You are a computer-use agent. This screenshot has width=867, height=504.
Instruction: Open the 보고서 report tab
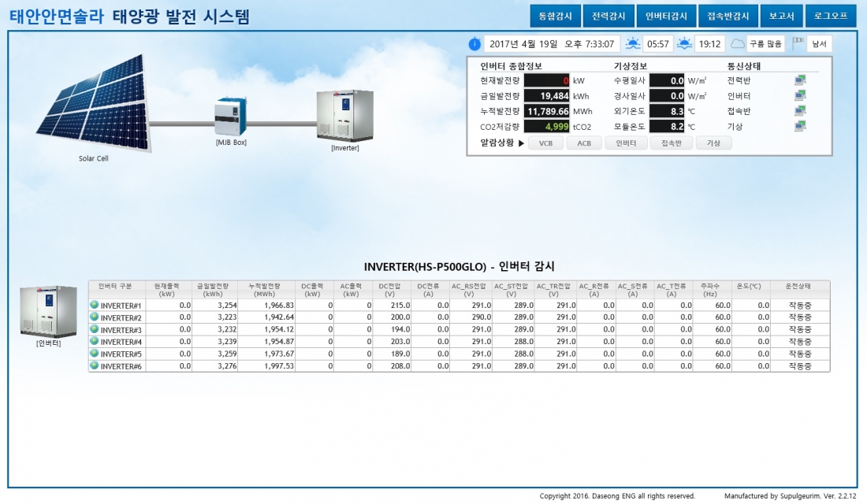(781, 16)
